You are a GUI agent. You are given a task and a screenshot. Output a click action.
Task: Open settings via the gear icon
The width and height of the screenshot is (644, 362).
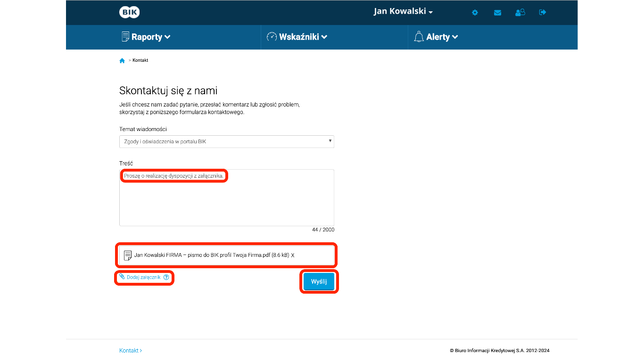[475, 12]
